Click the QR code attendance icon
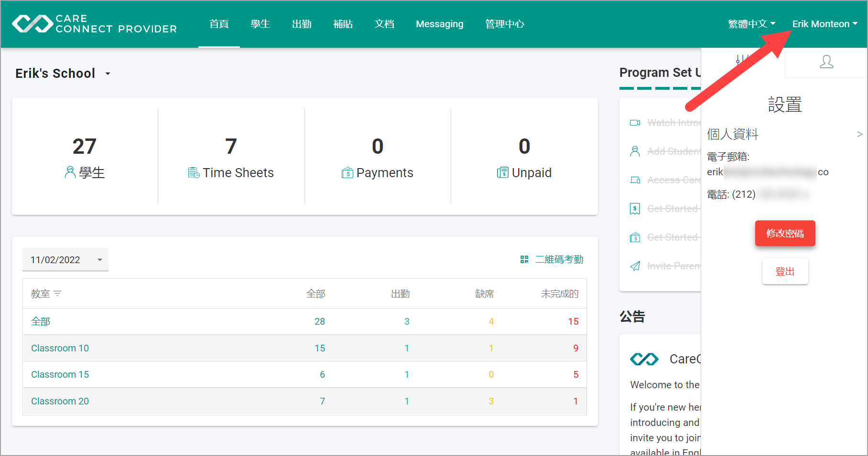Screen dimensions: 868x456 click(524, 259)
